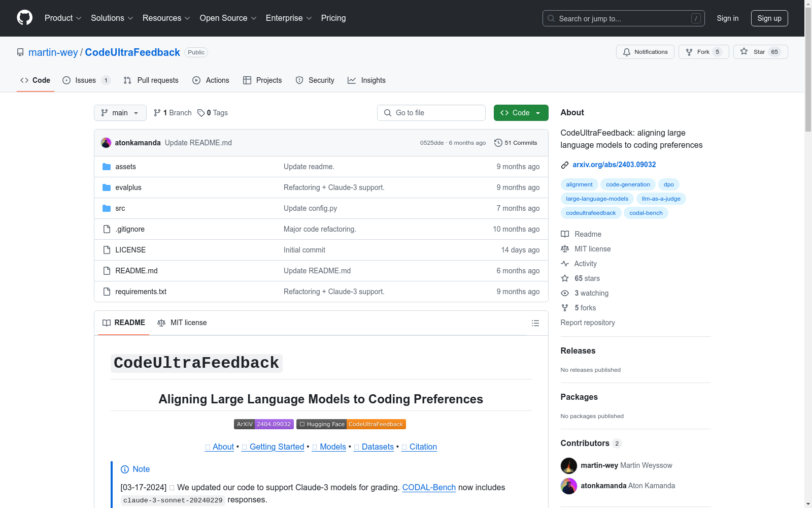The image size is (812, 508).
Task: Jump to Getting Started section link
Action: [x=273, y=447]
